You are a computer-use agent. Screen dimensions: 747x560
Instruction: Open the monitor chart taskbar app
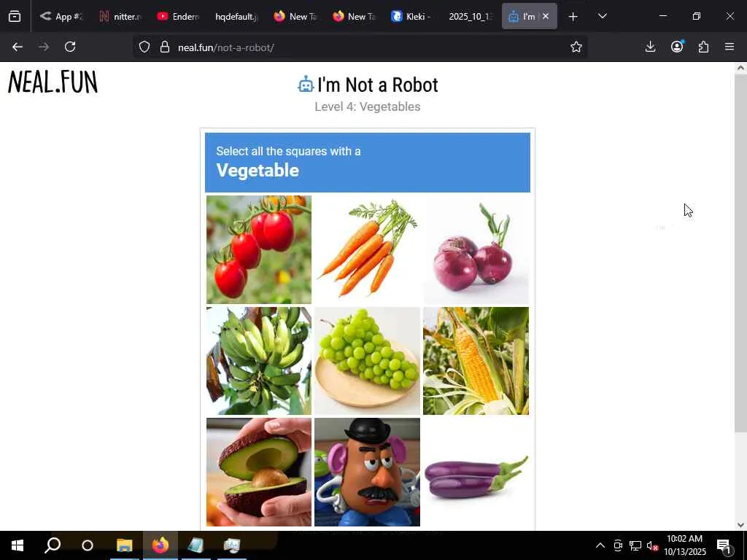click(x=231, y=545)
